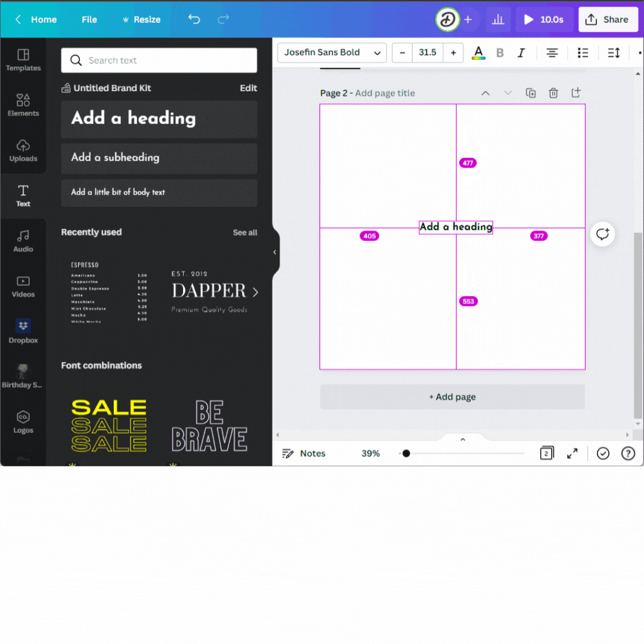The height and width of the screenshot is (644, 644).
Task: Open the Elements panel
Action: (23, 105)
